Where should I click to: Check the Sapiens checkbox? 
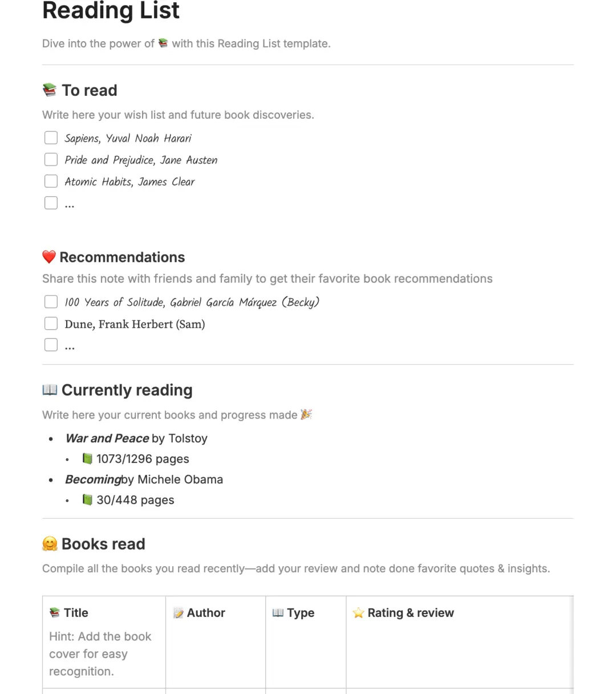51,138
